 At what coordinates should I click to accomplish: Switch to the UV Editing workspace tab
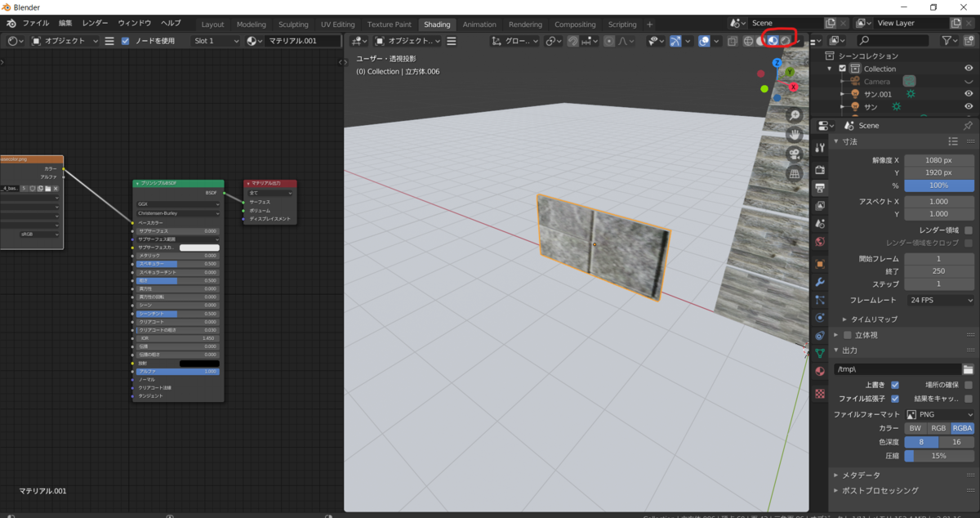(x=337, y=25)
